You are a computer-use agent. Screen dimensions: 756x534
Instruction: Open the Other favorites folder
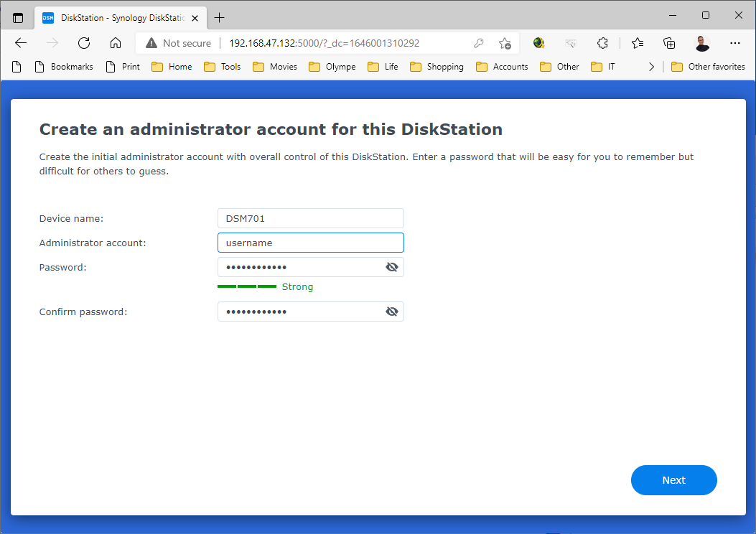[708, 67]
